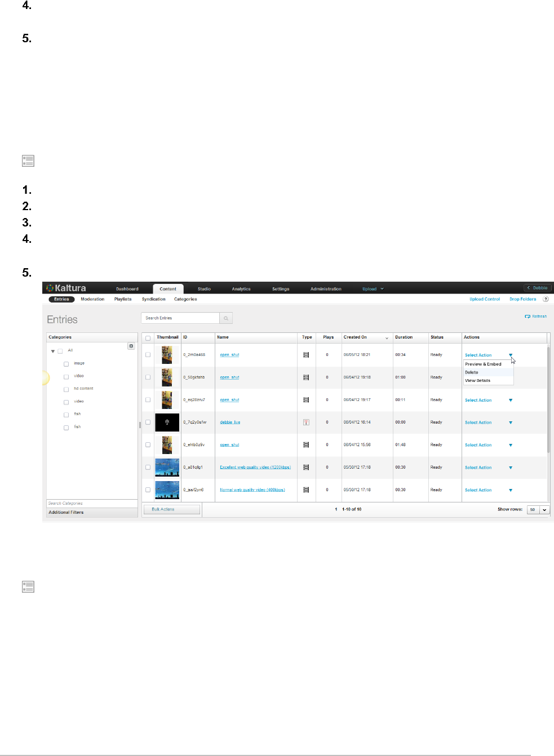The width and height of the screenshot is (554, 756).
Task: Click video type icon for 0_eq28zru7
Action: [x=306, y=400]
